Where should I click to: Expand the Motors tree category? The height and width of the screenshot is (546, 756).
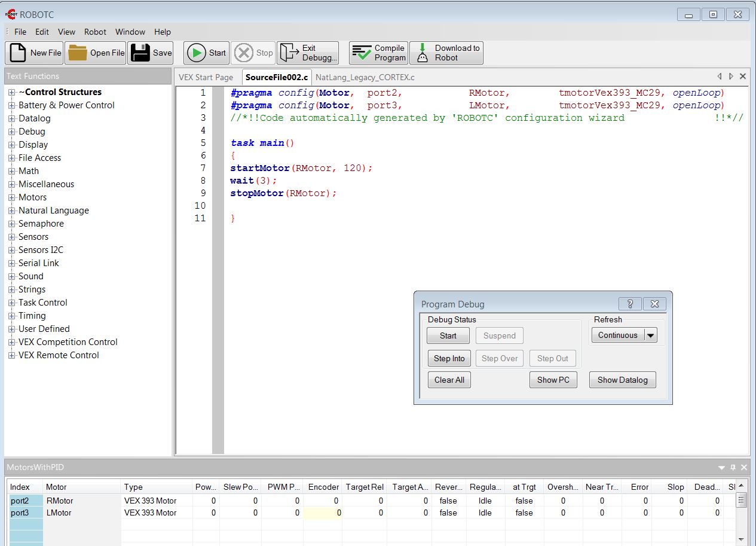pyautogui.click(x=11, y=197)
